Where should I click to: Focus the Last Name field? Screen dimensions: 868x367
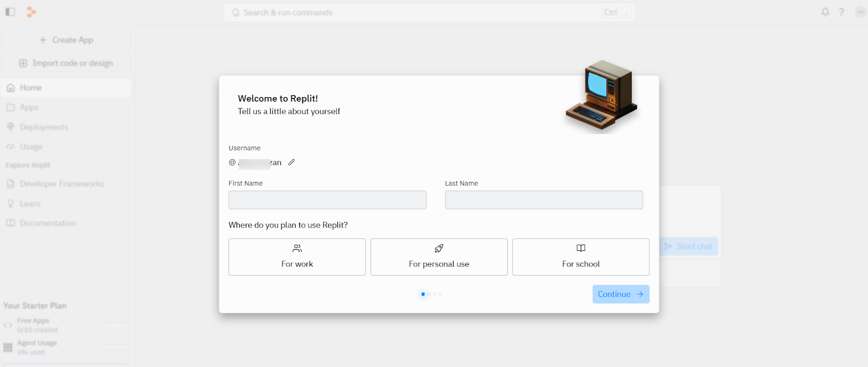click(x=544, y=200)
